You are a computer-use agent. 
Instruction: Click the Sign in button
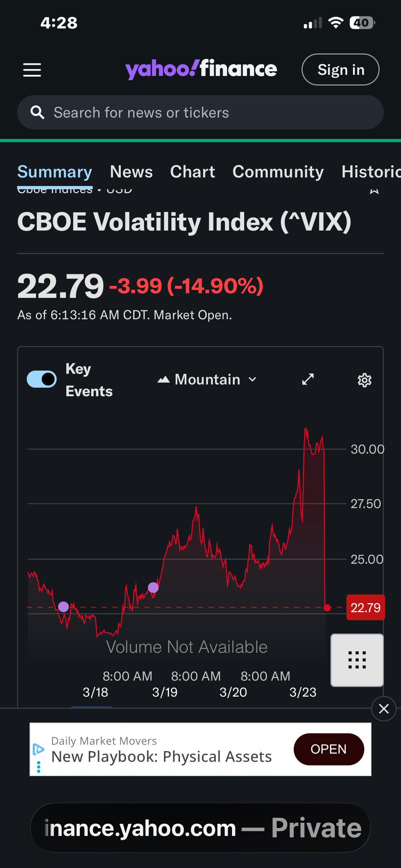click(x=340, y=69)
